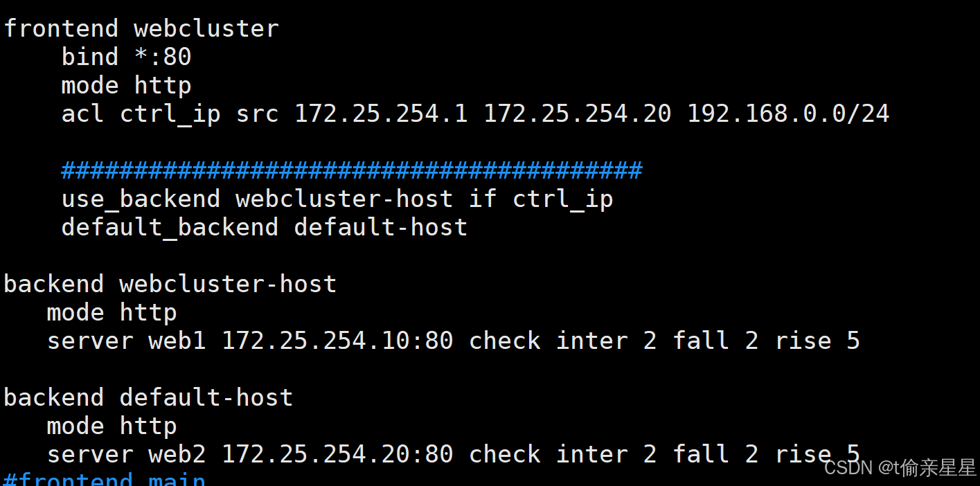Click the 'frontend webcluster' line
980x486 pixels.
point(141,29)
